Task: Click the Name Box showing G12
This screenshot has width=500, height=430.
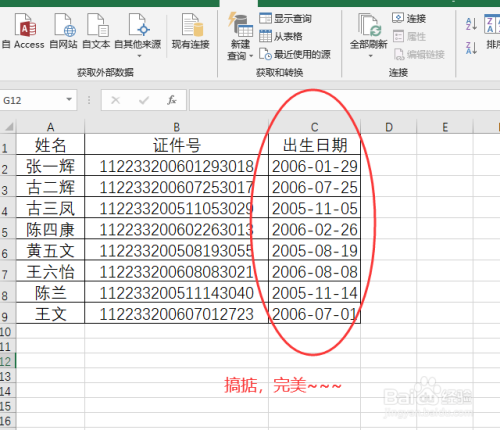Action: click(x=33, y=100)
